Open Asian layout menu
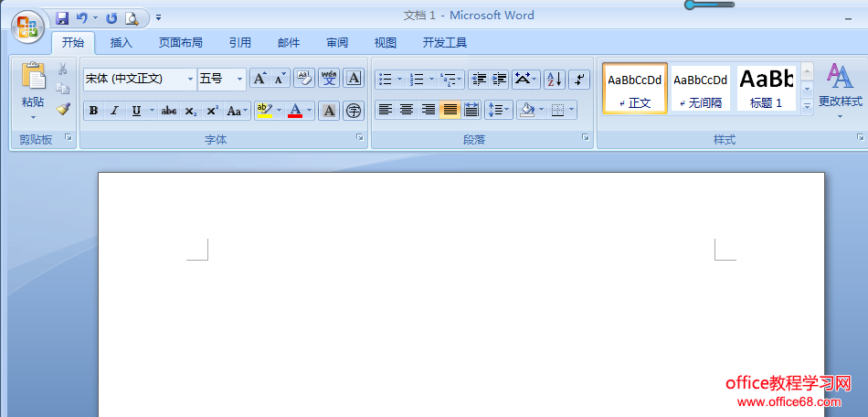The height and width of the screenshot is (417, 868). pyautogui.click(x=526, y=80)
